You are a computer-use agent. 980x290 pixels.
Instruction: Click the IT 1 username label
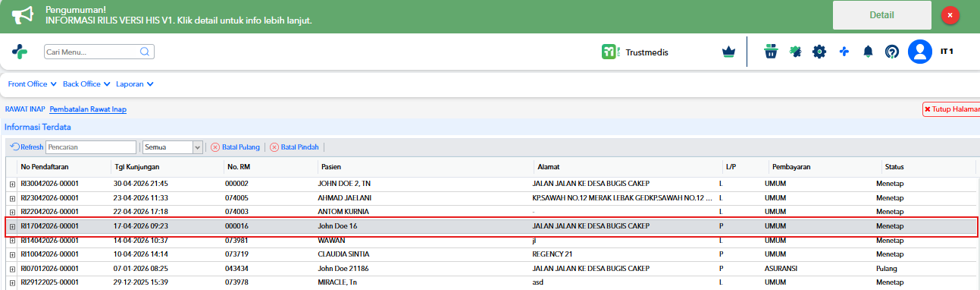click(x=947, y=52)
